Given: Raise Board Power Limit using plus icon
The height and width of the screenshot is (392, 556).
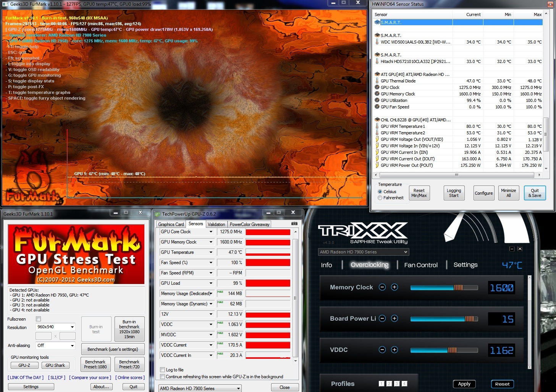Looking at the screenshot, I should 394,318.
